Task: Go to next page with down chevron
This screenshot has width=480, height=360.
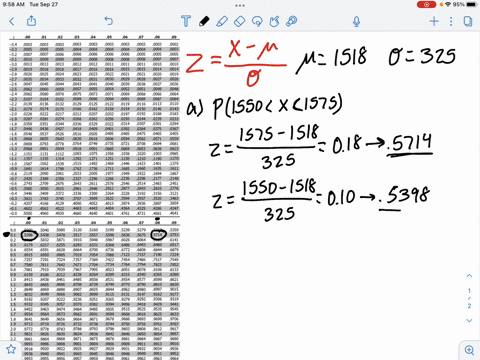Action: pos(469,320)
